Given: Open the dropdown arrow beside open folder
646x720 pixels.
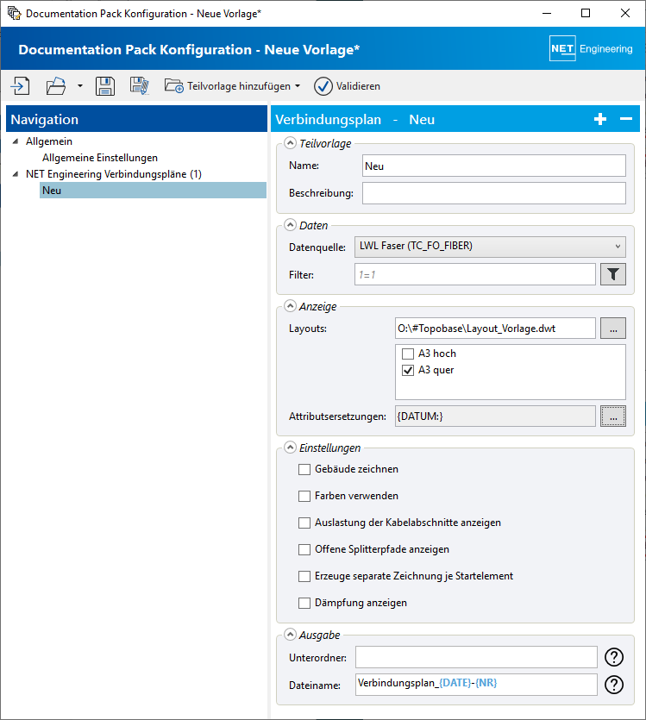Looking at the screenshot, I should point(80,86).
